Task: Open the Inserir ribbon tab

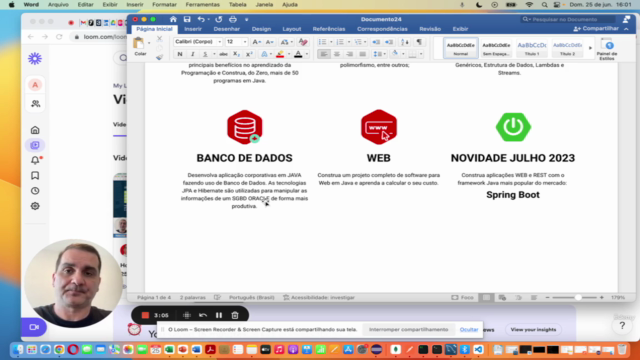Action: 193,29
